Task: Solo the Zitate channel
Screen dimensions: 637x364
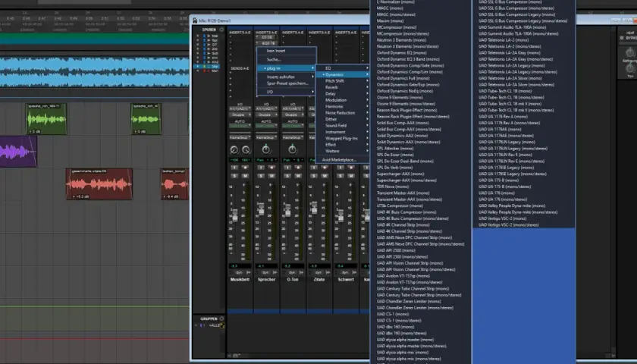Action: (x=314, y=176)
